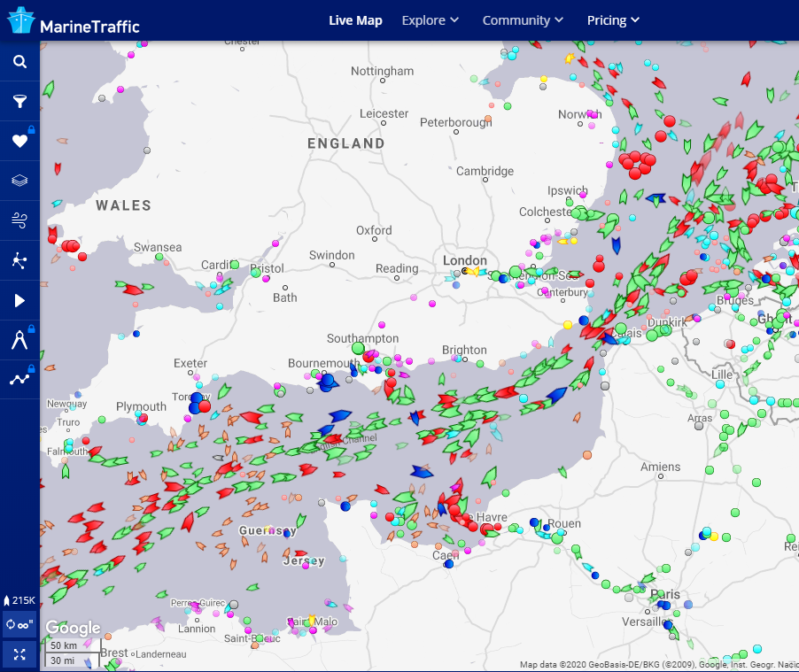This screenshot has height=672, width=799.
Task: Click the London city label on map
Action: (465, 261)
